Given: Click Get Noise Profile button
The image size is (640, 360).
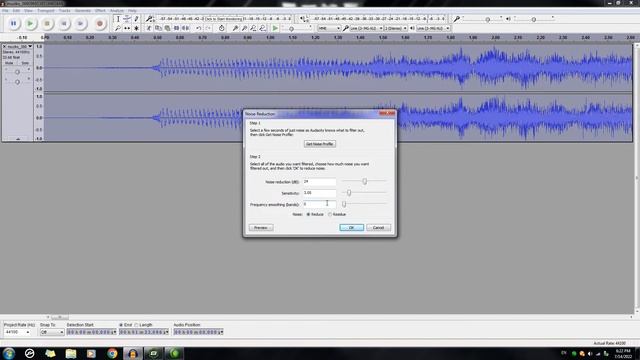Looking at the screenshot, I should pyautogui.click(x=320, y=144).
